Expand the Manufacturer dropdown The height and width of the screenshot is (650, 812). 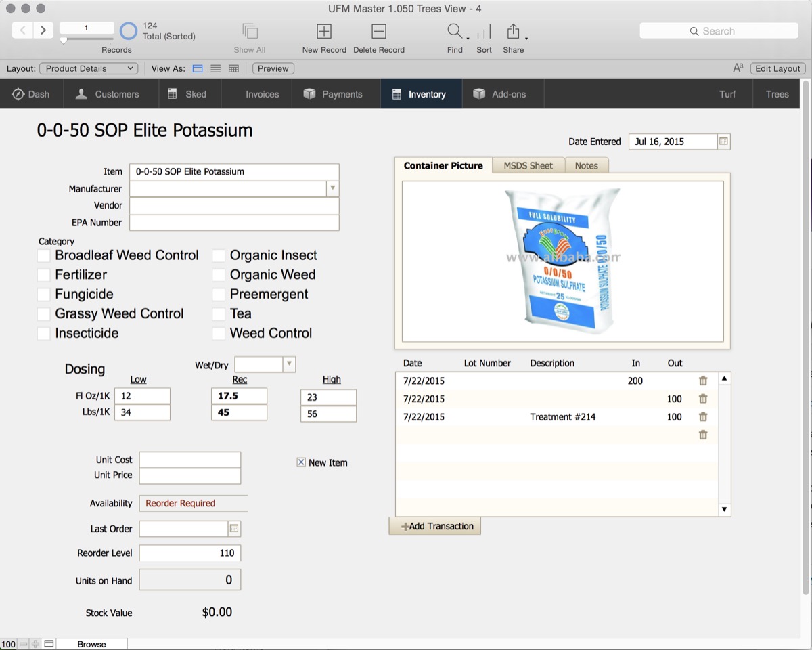tap(332, 189)
